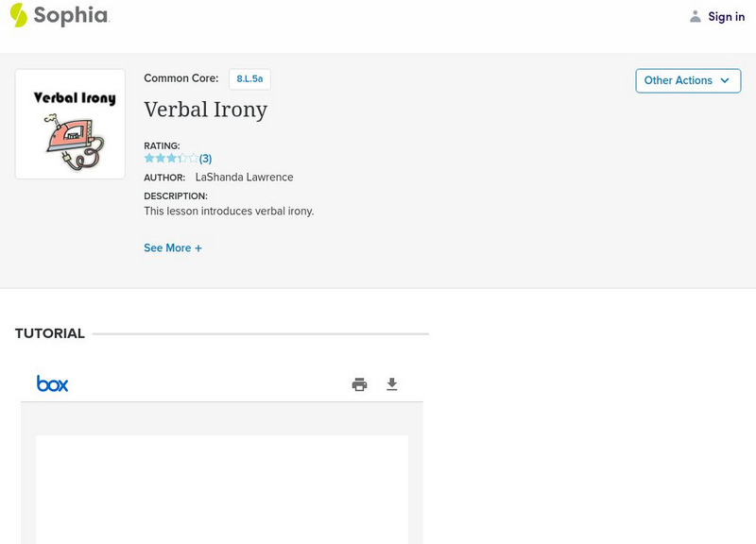Click the rating count (3)

pos(205,159)
